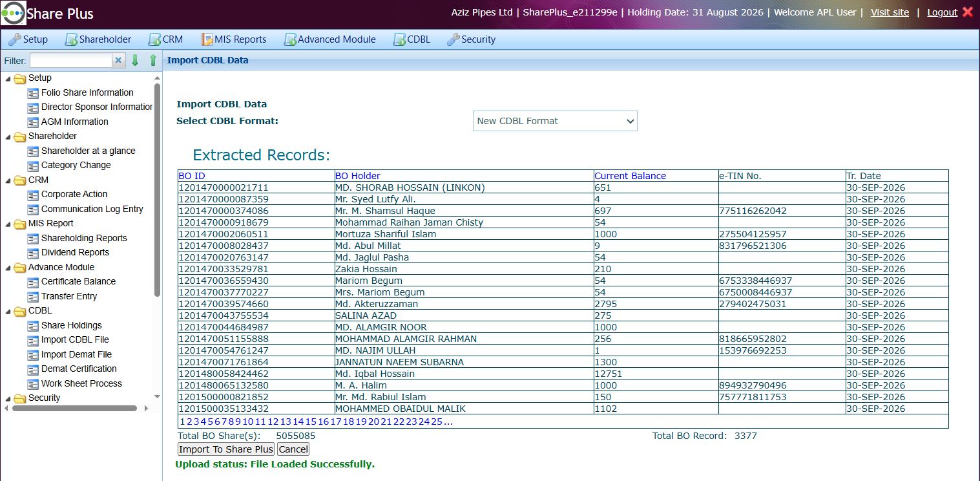The image size is (980, 481).
Task: Click the Cancel button
Action: pos(293,449)
